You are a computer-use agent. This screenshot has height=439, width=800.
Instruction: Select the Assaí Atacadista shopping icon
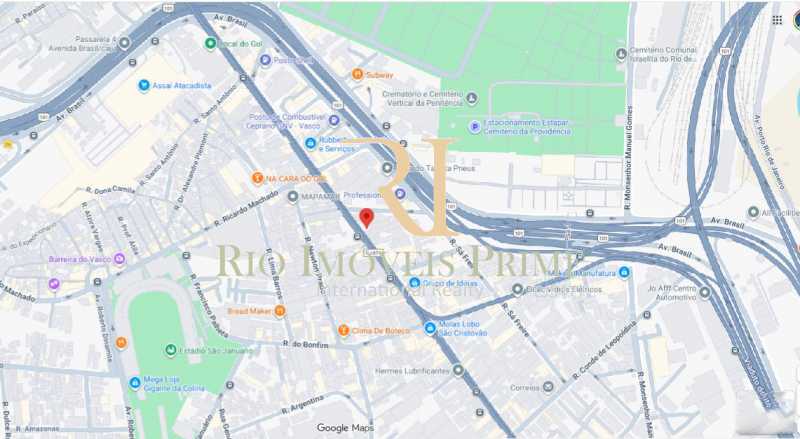click(144, 85)
